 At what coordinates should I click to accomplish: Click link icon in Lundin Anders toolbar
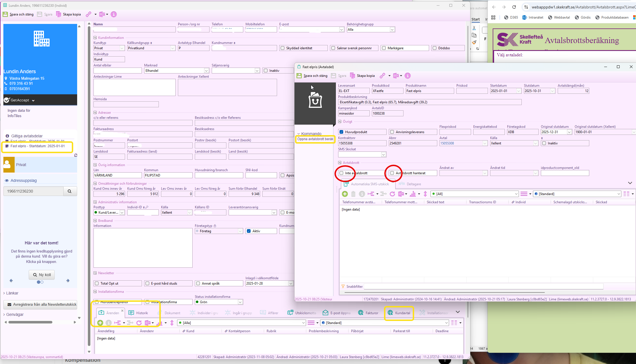(88, 14)
